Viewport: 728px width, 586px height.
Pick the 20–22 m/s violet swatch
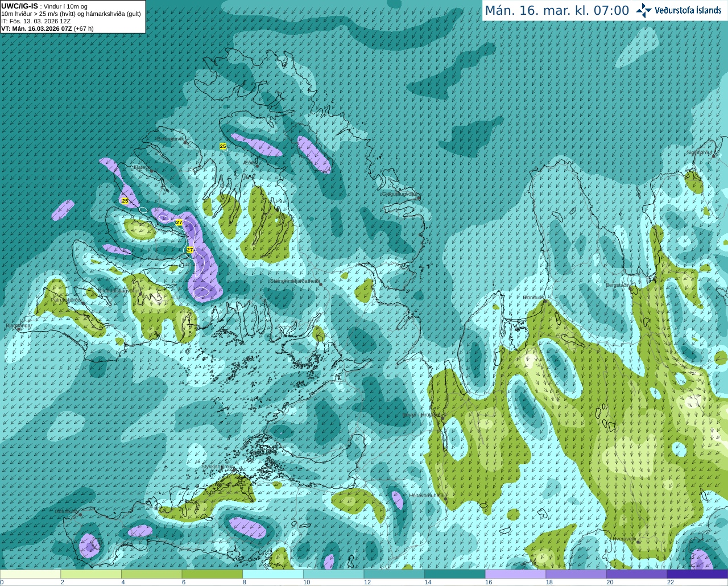point(637,574)
